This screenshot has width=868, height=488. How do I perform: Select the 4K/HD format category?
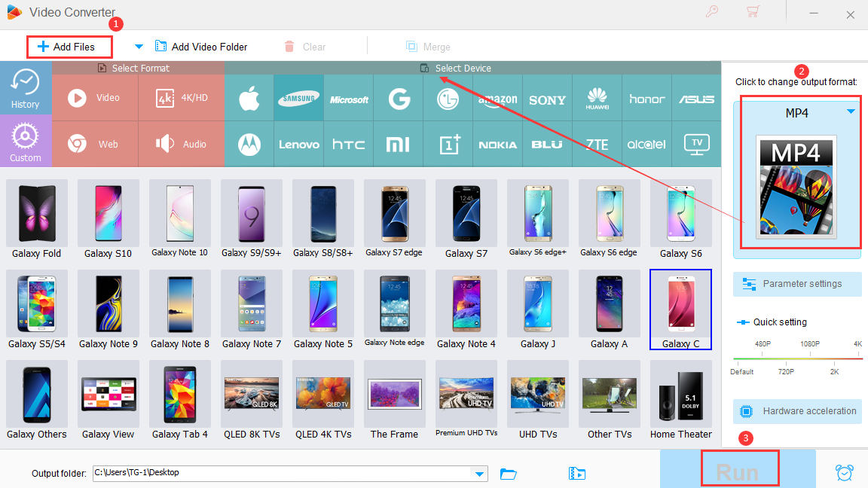(182, 98)
